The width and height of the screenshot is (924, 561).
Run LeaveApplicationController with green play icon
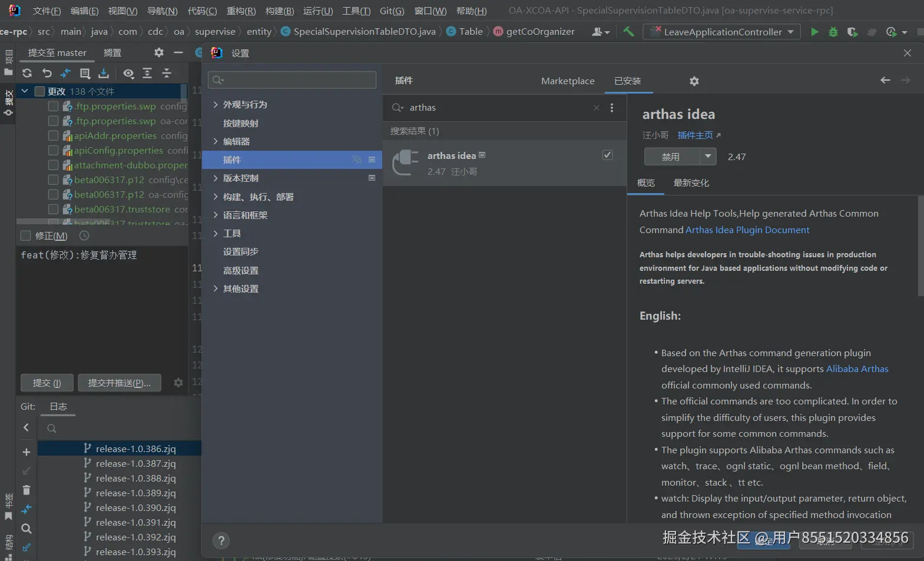click(x=814, y=32)
